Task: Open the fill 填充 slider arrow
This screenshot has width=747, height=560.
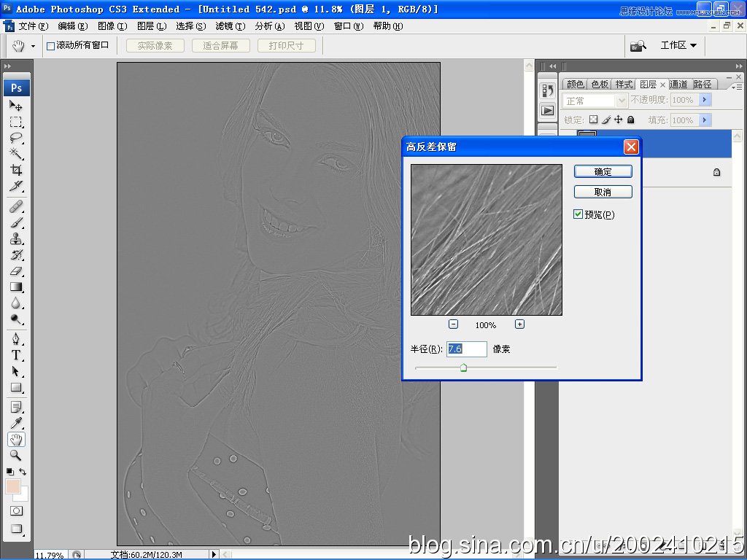Action: tap(705, 120)
